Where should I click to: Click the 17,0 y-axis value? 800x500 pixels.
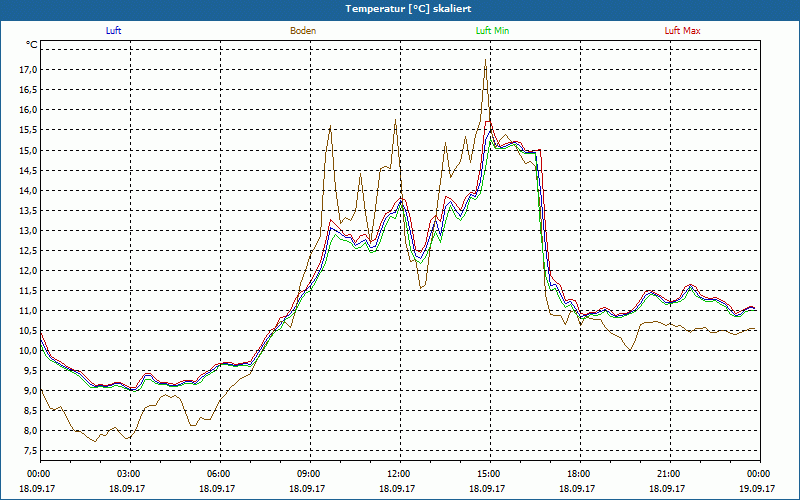(28, 70)
